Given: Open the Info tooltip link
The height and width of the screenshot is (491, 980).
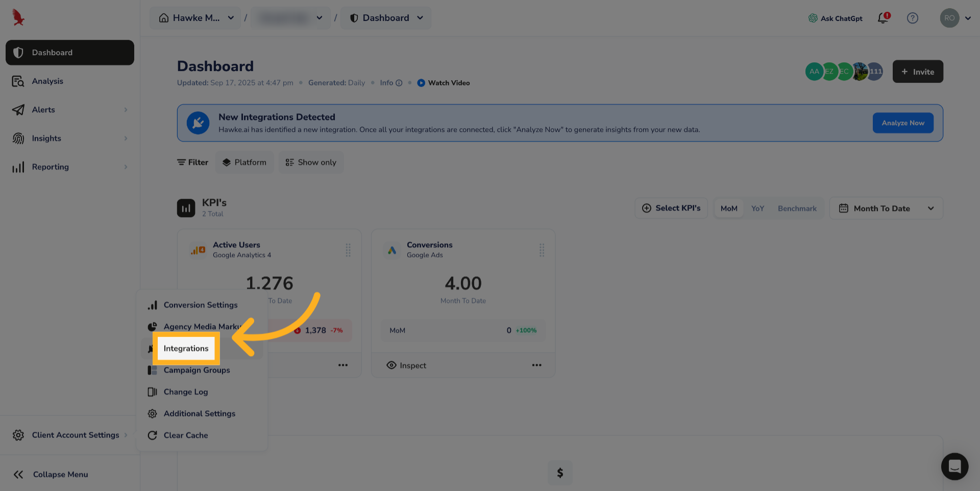Looking at the screenshot, I should [391, 83].
